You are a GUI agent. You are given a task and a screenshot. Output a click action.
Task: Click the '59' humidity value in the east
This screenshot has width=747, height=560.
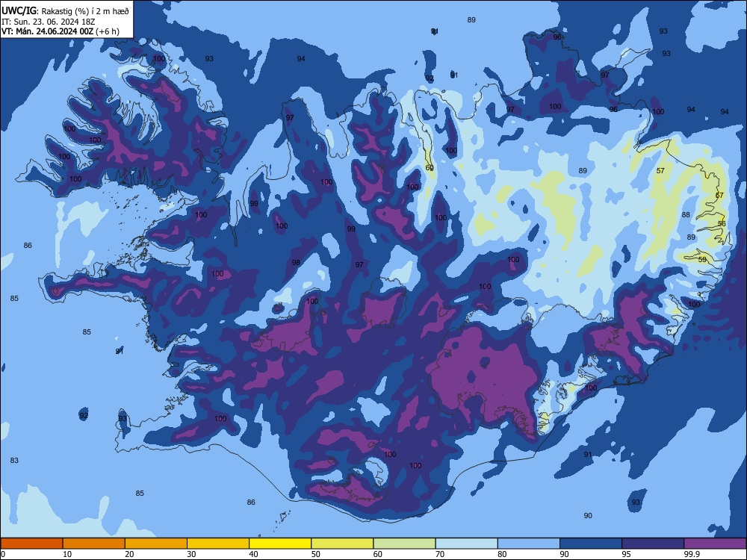[x=702, y=260]
